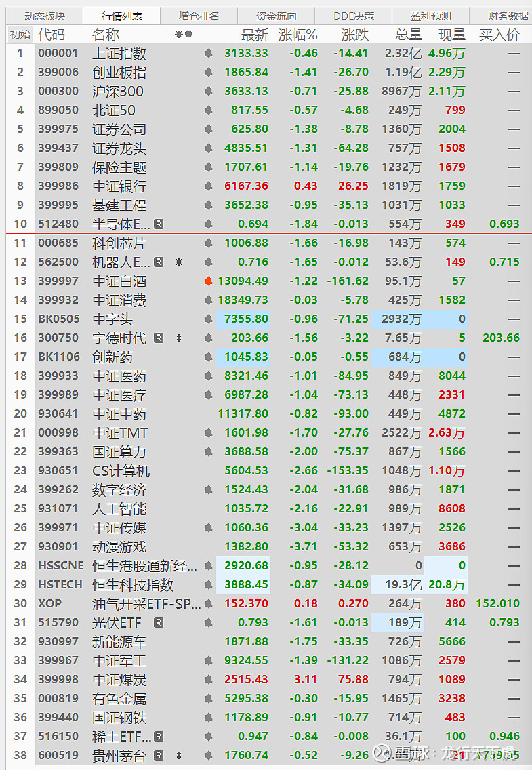Select the 国证算力 row name
This screenshot has width=532, height=770.
pos(119,452)
